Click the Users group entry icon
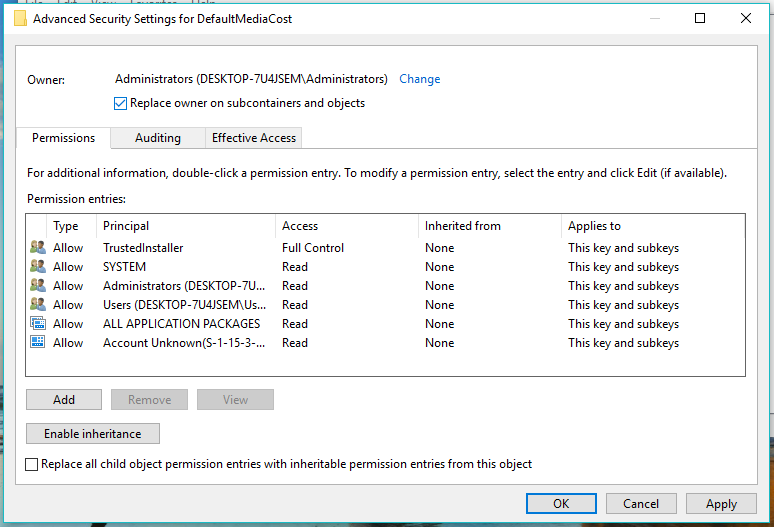Viewport: 774px width, 527px height. pos(38,305)
